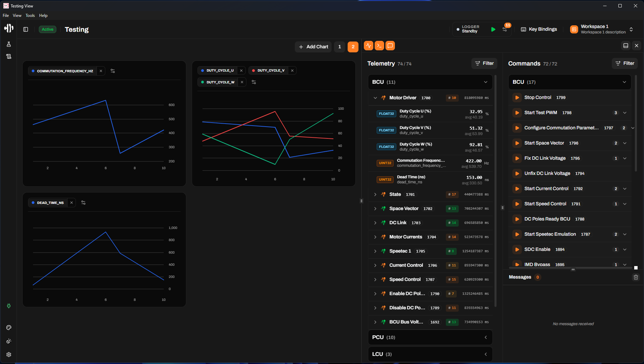Open DEAD_TIME_NS chart settings icon
This screenshot has height=364, width=644.
83,203
